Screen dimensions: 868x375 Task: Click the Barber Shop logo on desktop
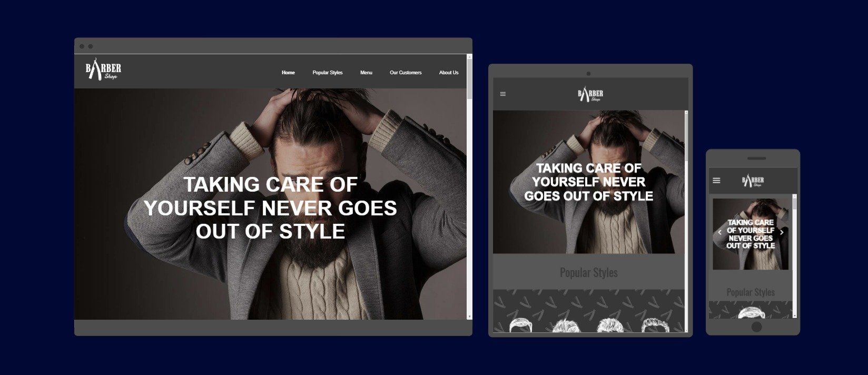pyautogui.click(x=103, y=71)
